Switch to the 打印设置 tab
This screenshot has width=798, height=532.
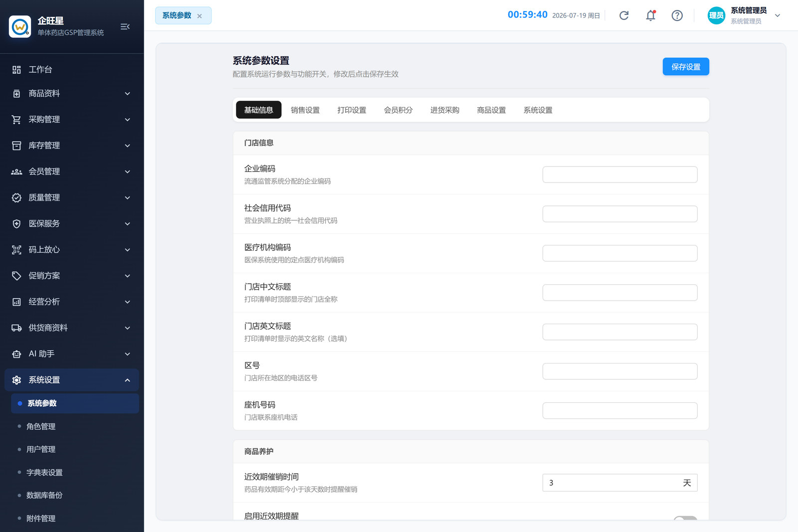(x=352, y=110)
